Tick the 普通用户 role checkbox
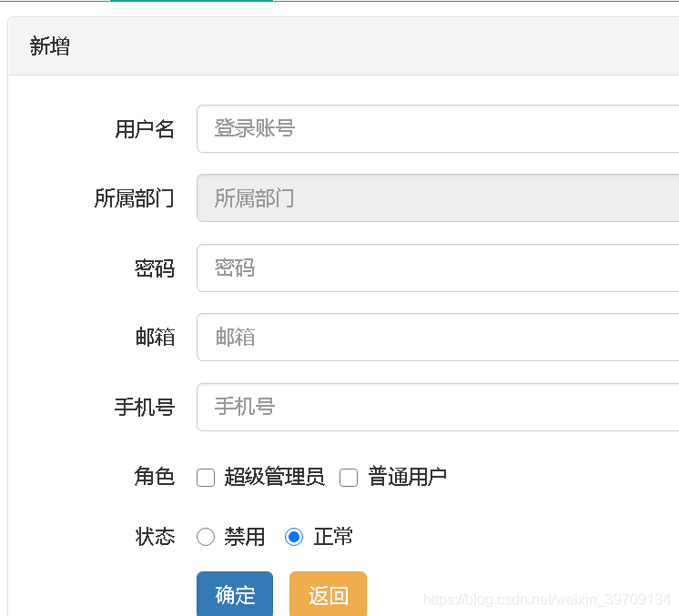The height and width of the screenshot is (616, 679). [349, 478]
